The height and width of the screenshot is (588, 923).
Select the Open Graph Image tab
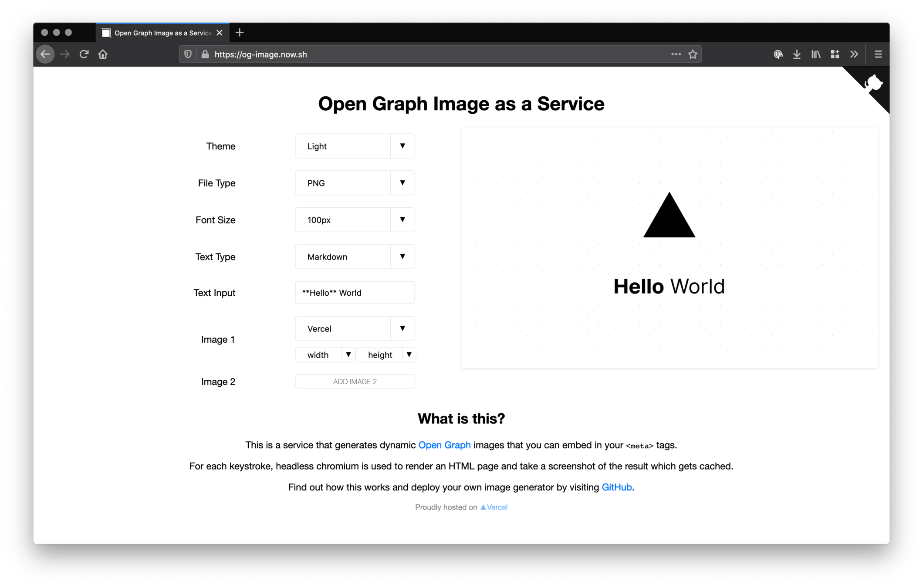pos(162,33)
